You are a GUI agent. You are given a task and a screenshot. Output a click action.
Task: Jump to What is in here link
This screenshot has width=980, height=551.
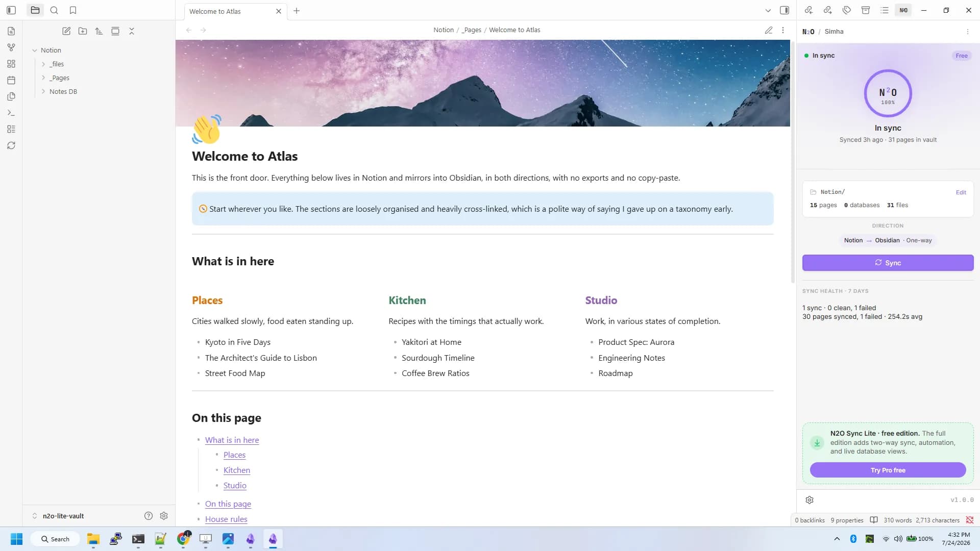coord(232,440)
